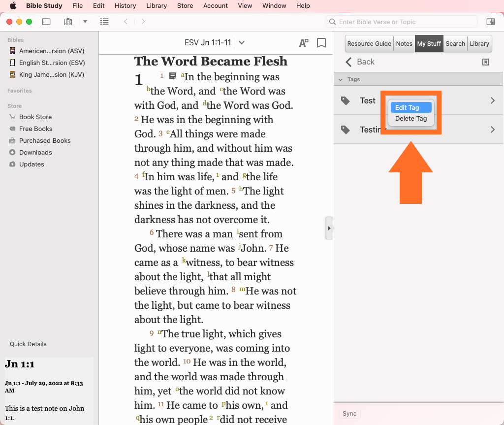Open the table of contents list icon
504x425 pixels.
point(104,22)
